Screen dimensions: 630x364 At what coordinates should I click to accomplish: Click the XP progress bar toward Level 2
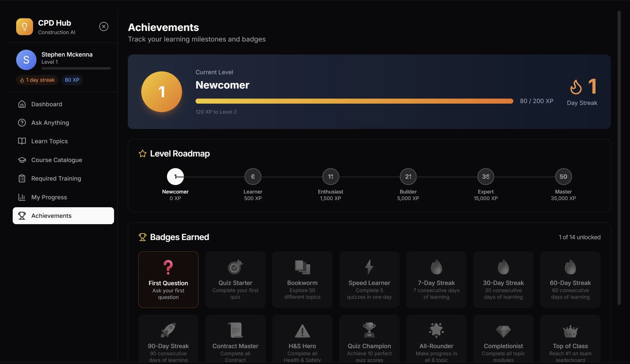(x=354, y=101)
